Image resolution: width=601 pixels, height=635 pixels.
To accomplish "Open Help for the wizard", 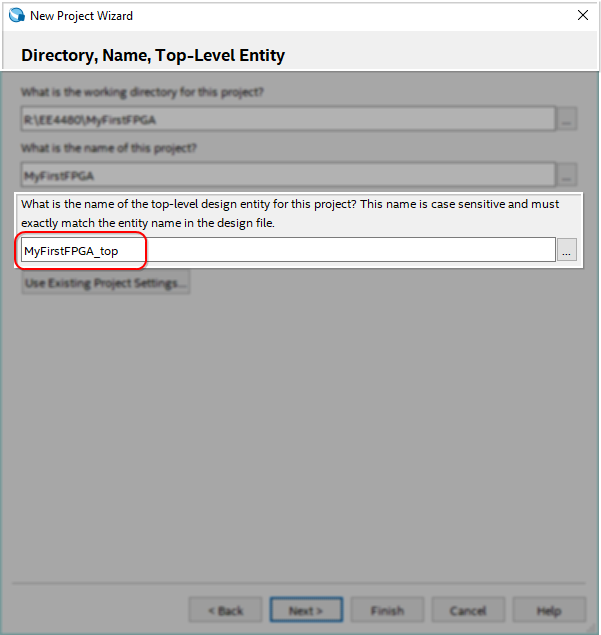I will coord(549,610).
